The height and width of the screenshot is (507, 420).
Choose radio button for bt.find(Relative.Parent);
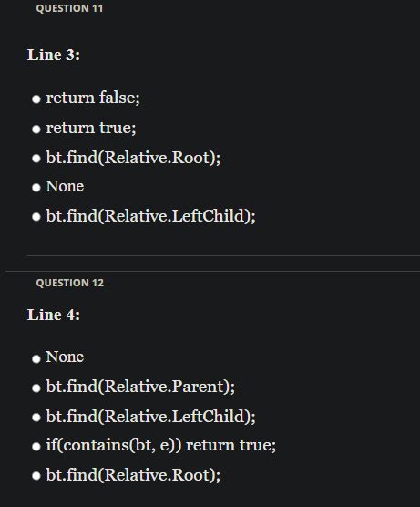click(36, 388)
